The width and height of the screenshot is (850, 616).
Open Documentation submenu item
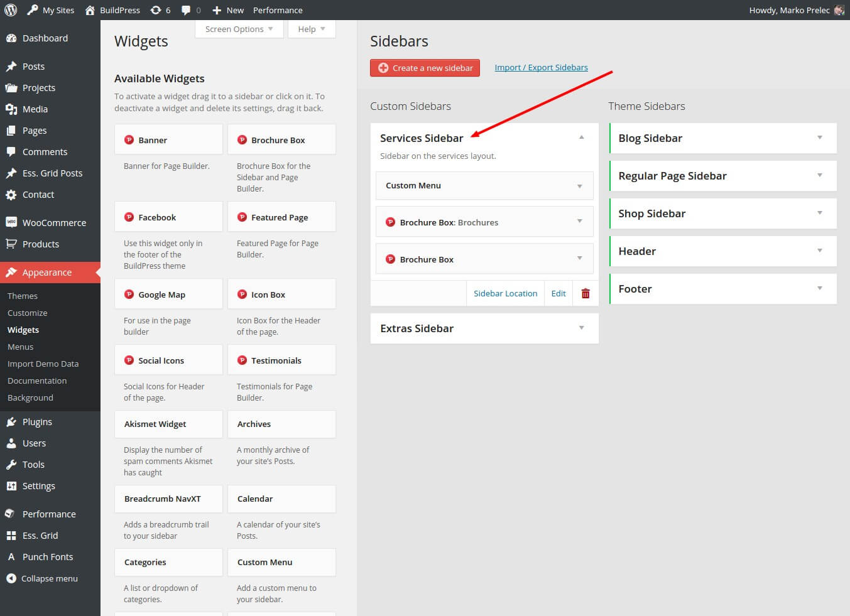(x=37, y=381)
